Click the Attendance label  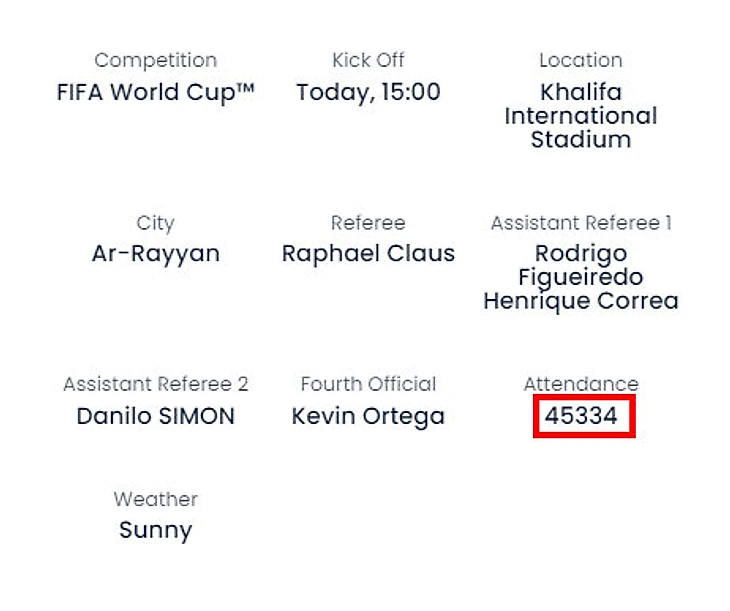580,384
